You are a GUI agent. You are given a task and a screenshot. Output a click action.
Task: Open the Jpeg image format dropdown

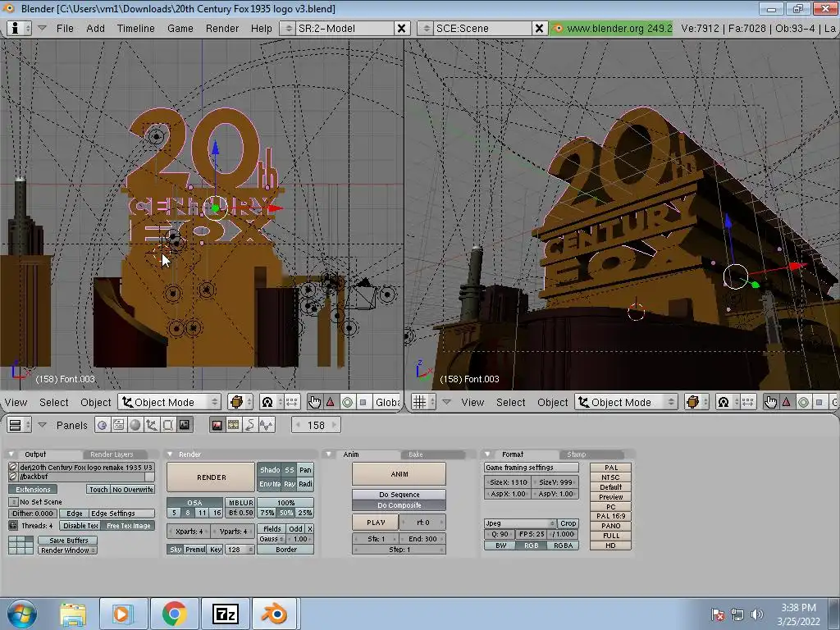click(x=519, y=523)
